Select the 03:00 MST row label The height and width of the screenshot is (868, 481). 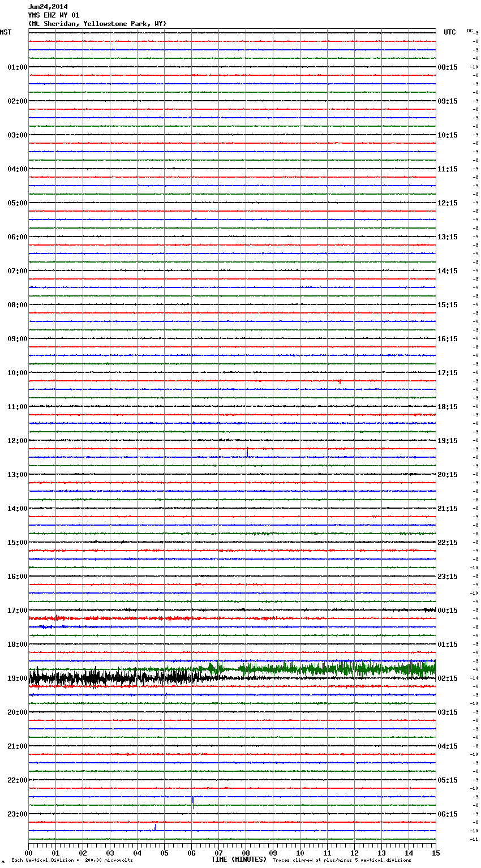click(17, 135)
